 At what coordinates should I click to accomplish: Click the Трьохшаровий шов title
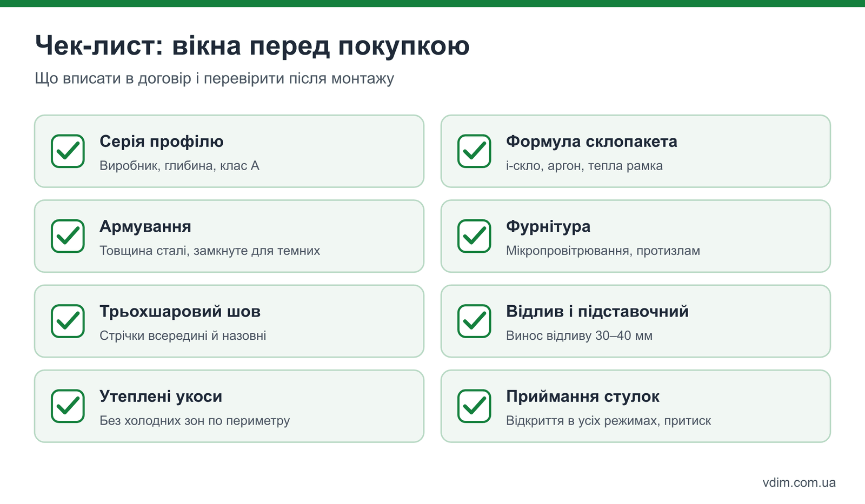click(x=180, y=312)
